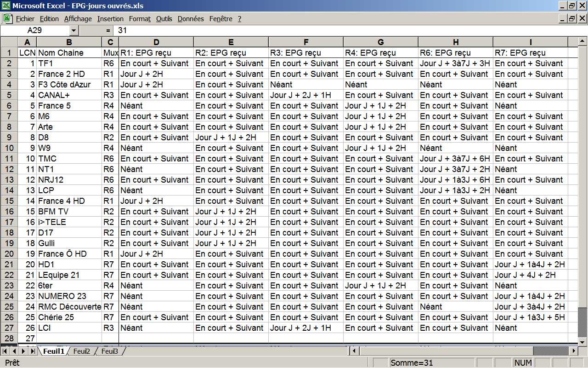This screenshot has width=588, height=368.
Task: Select the cell 'LEquipe 21'
Action: [69, 275]
